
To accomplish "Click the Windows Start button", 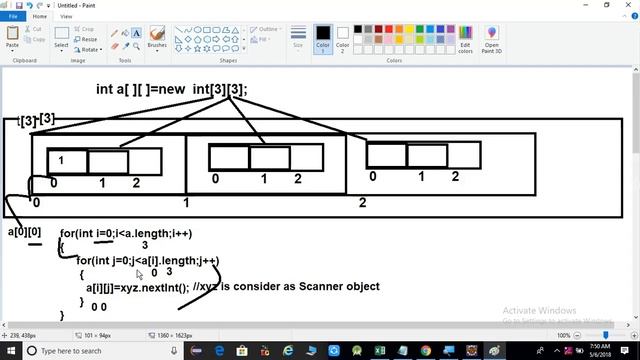I will tap(11, 351).
